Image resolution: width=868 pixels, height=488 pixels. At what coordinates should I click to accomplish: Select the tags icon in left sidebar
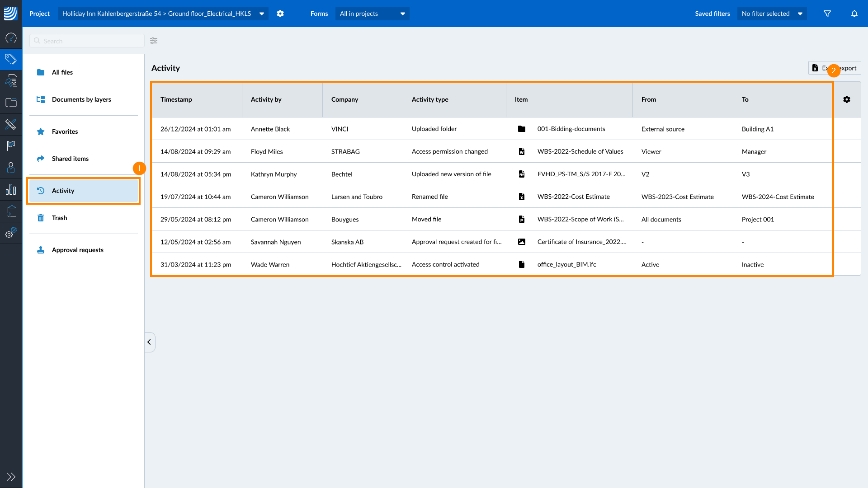(x=11, y=59)
